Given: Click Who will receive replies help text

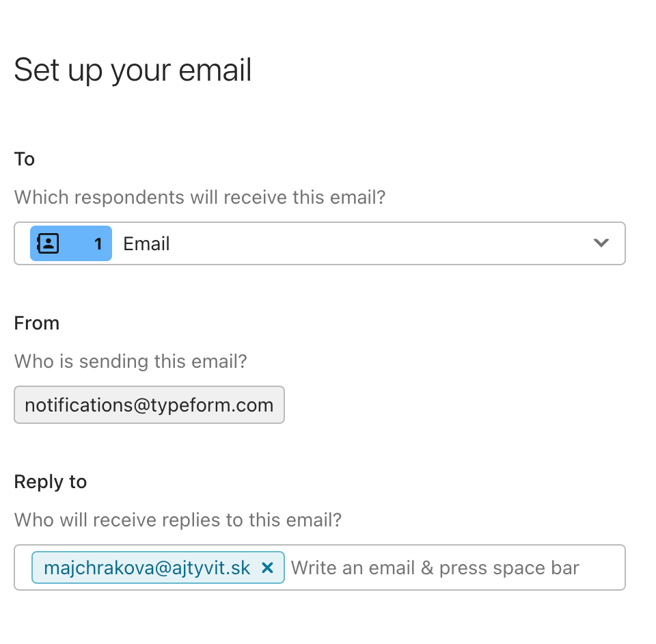Looking at the screenshot, I should click(178, 520).
